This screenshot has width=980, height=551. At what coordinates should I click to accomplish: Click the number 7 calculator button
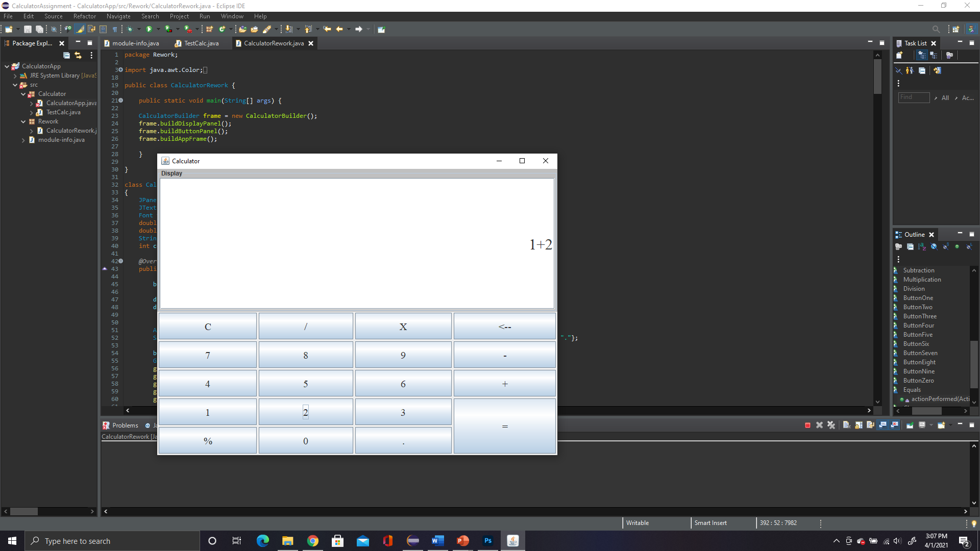click(207, 355)
